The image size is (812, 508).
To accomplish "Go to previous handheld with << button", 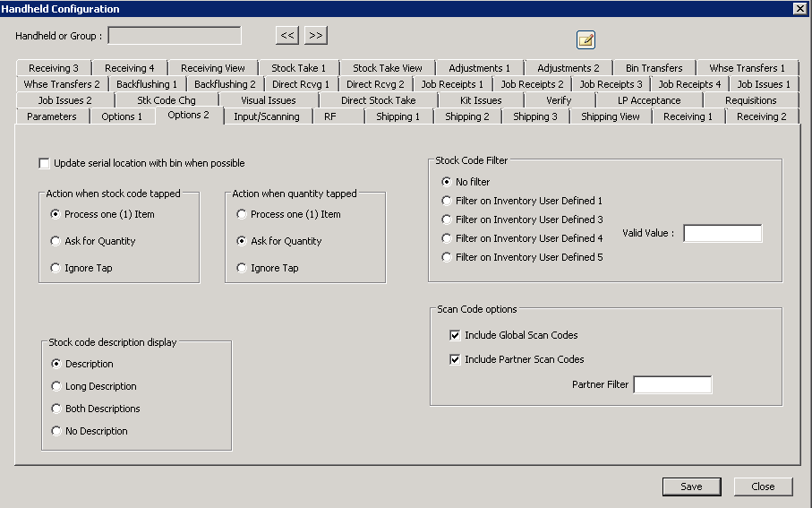I will tap(286, 36).
